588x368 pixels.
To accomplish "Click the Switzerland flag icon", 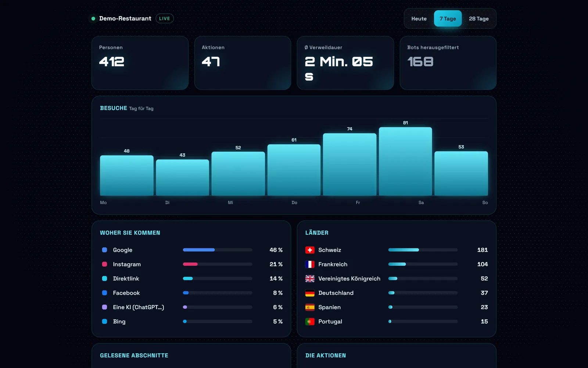I will [310, 250].
